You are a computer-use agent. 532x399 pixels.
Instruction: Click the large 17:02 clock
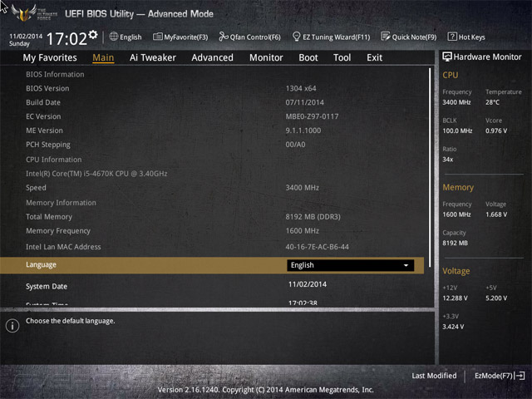tap(66, 39)
